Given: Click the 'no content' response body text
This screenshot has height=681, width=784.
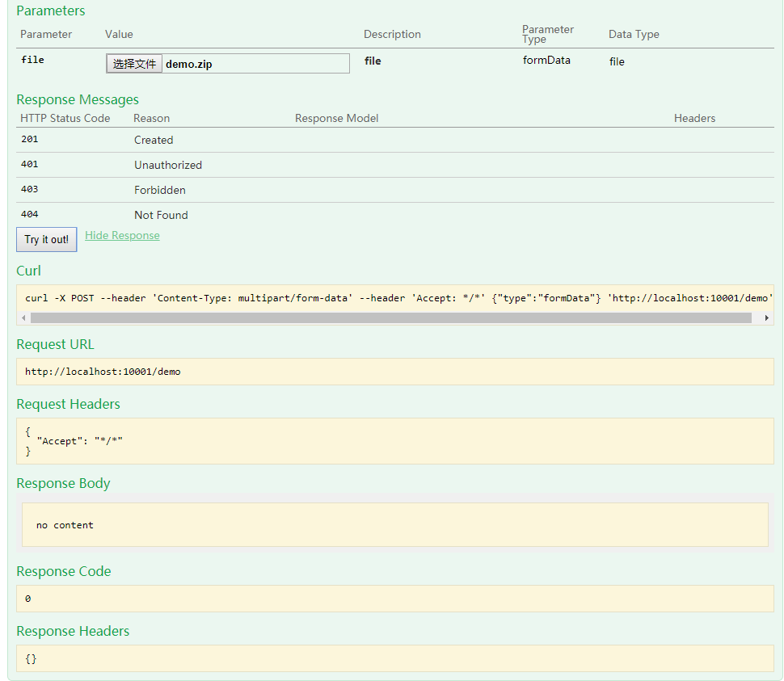Looking at the screenshot, I should pyautogui.click(x=65, y=525).
